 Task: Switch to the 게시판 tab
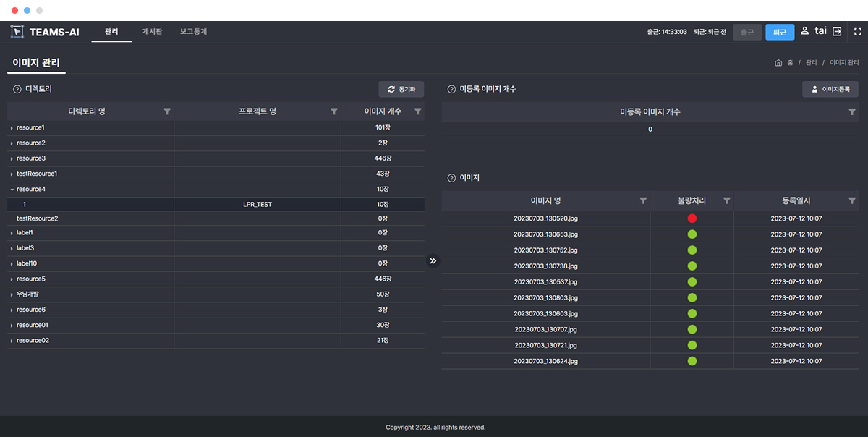tap(152, 31)
